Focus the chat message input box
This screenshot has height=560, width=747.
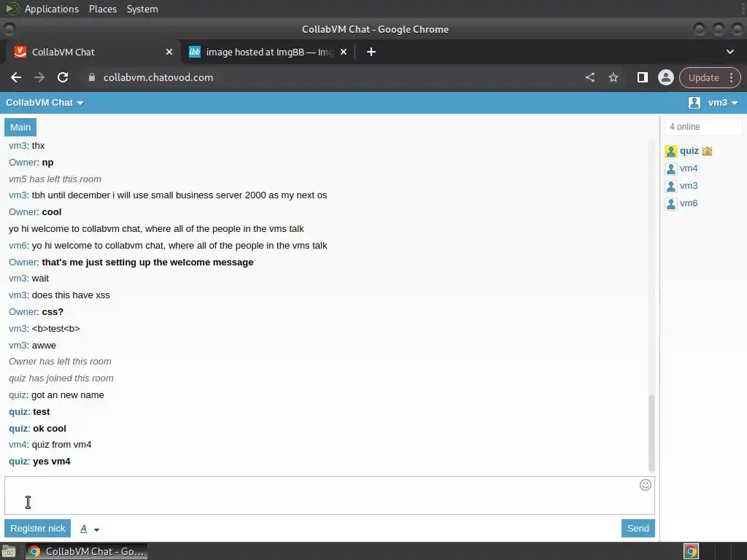tap(329, 495)
